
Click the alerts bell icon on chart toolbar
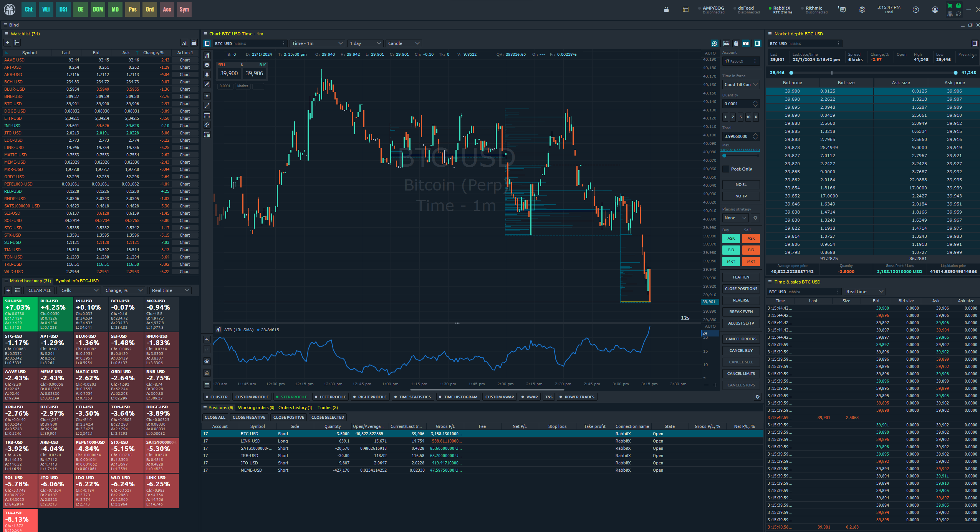click(207, 75)
